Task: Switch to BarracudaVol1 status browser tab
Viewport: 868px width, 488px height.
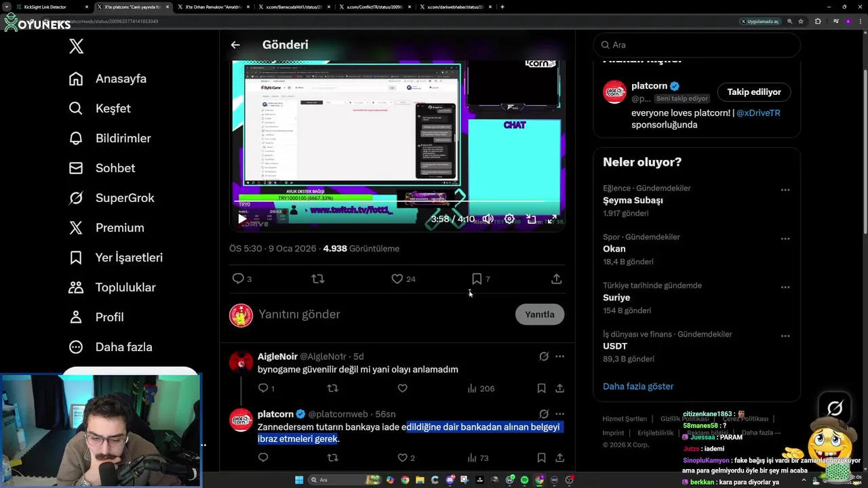Action: click(294, 7)
